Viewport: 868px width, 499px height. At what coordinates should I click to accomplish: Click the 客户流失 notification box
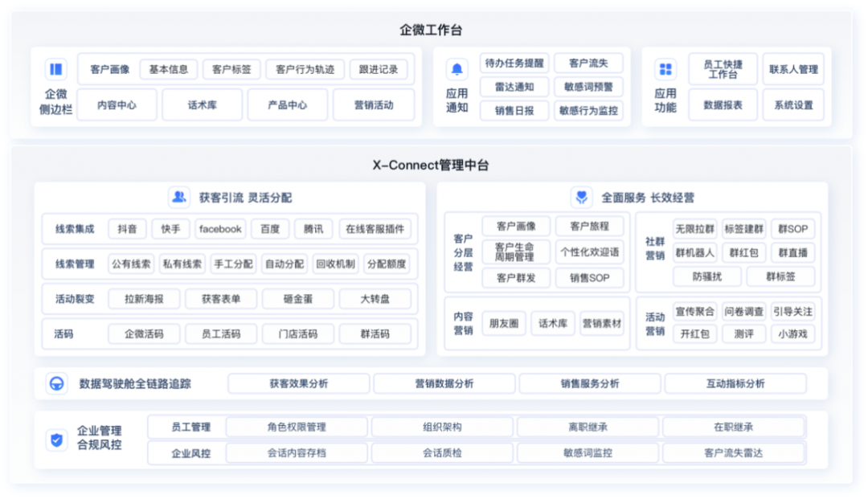click(588, 63)
